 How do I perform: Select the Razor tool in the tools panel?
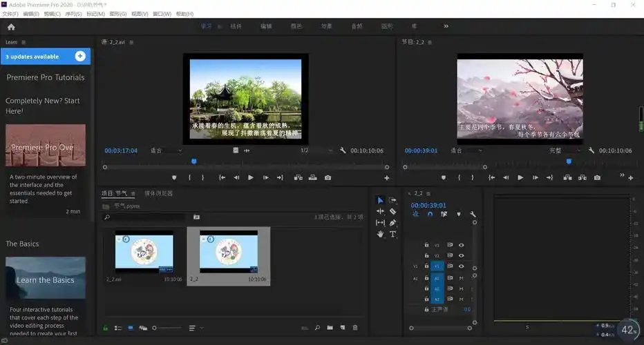tap(392, 212)
